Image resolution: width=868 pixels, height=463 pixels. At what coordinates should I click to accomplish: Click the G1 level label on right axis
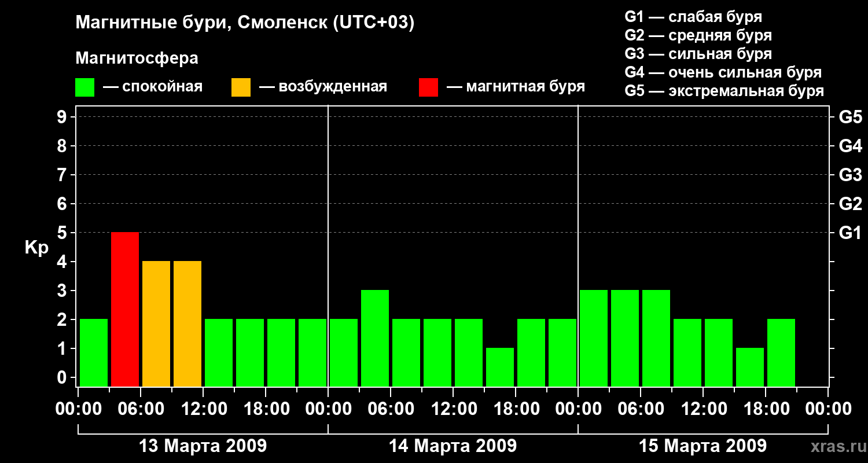click(850, 233)
